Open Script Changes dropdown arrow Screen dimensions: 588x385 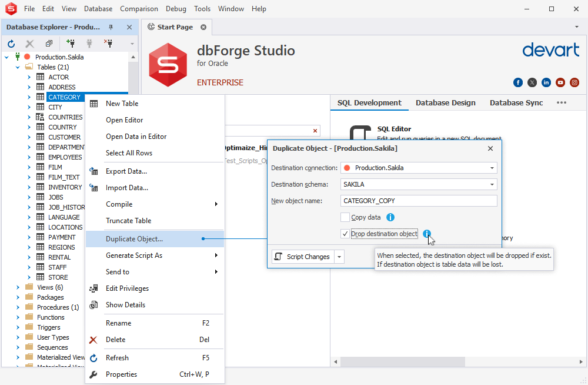click(x=339, y=257)
